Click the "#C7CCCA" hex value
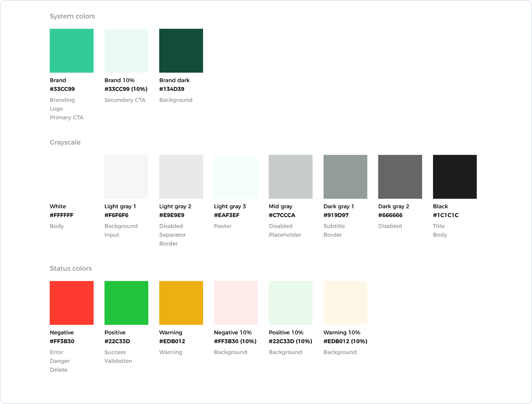 [x=282, y=215]
